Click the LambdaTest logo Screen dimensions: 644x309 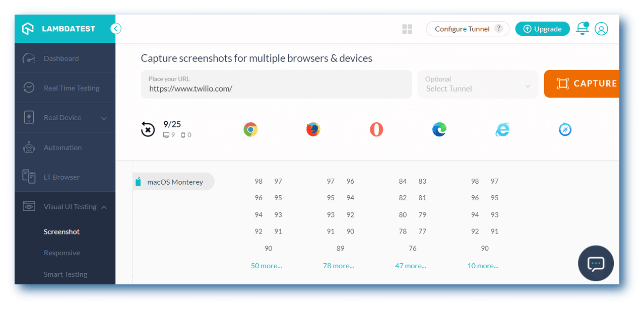58,29
